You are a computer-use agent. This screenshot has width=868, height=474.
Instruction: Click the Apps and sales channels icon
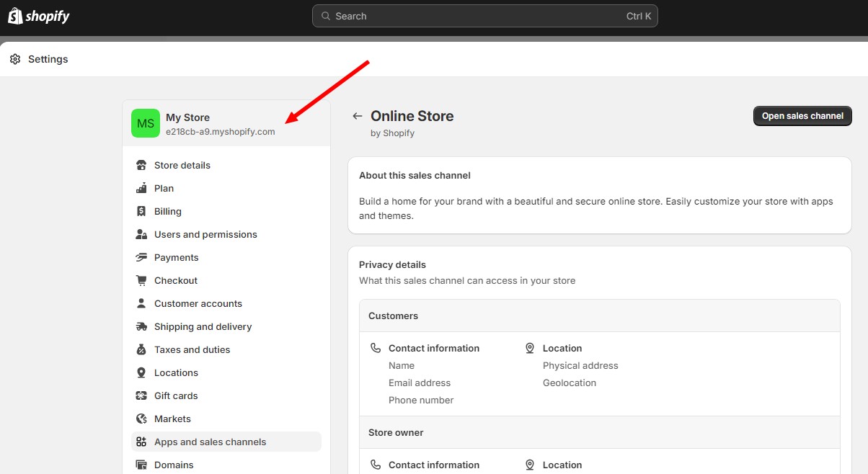[141, 442]
